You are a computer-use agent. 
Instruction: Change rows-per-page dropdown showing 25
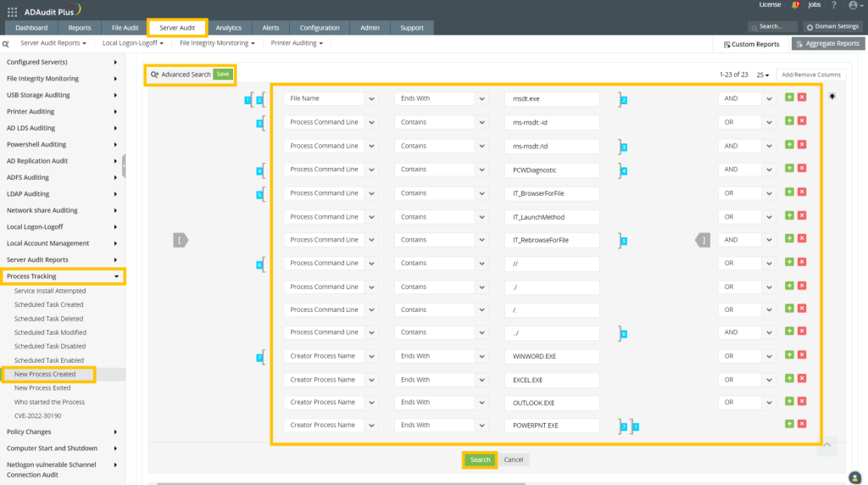762,75
